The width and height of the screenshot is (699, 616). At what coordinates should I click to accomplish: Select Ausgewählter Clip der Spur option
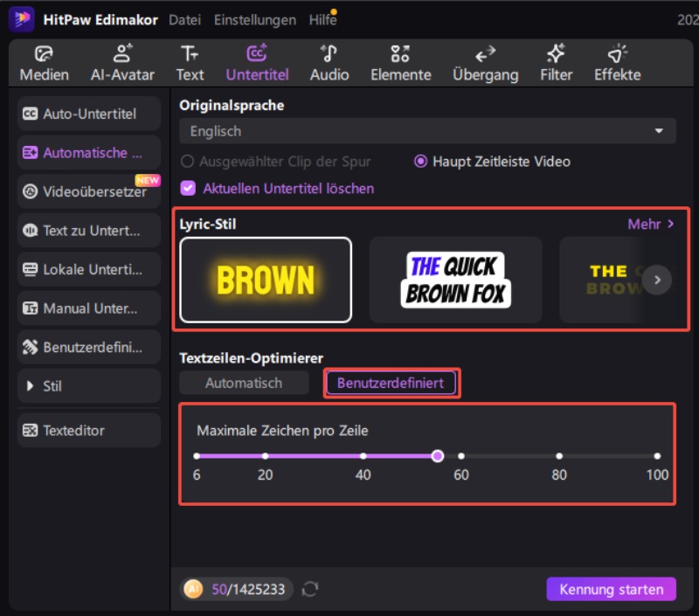(x=187, y=162)
